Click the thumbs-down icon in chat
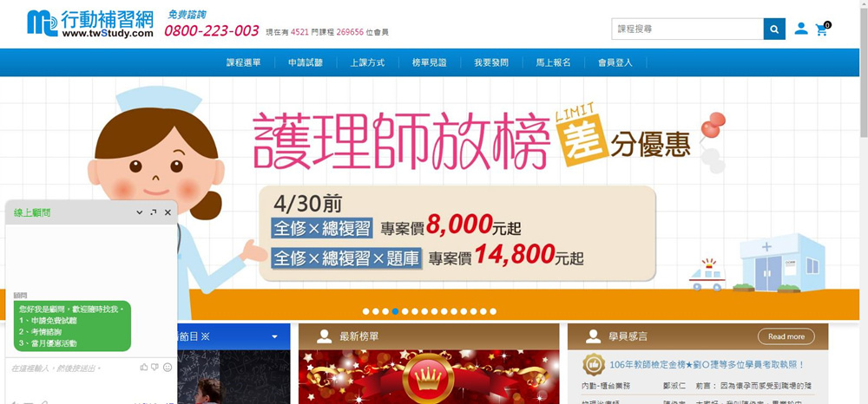This screenshot has height=404, width=868. coord(155,367)
